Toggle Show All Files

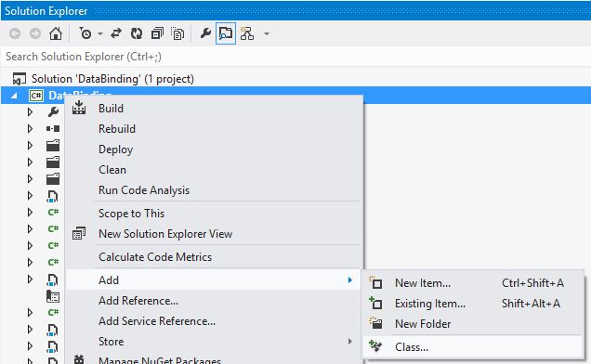click(177, 34)
